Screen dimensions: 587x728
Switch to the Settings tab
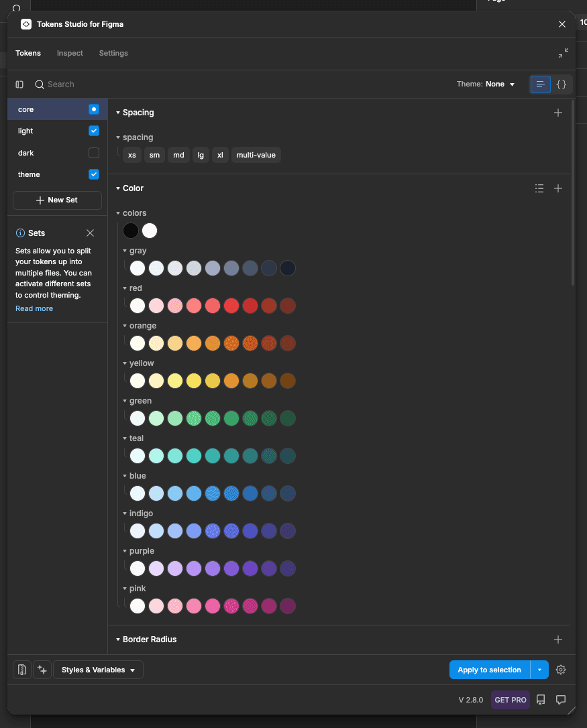coord(113,54)
